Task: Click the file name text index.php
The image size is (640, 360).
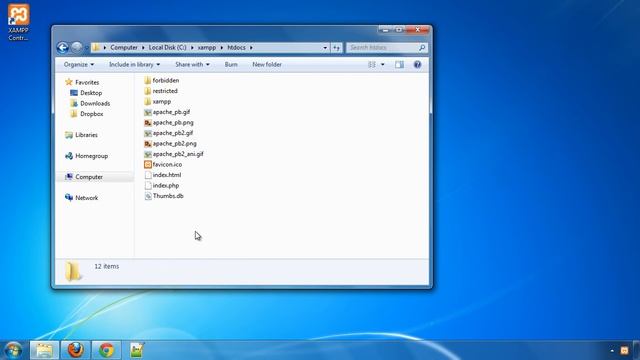Action: click(166, 185)
